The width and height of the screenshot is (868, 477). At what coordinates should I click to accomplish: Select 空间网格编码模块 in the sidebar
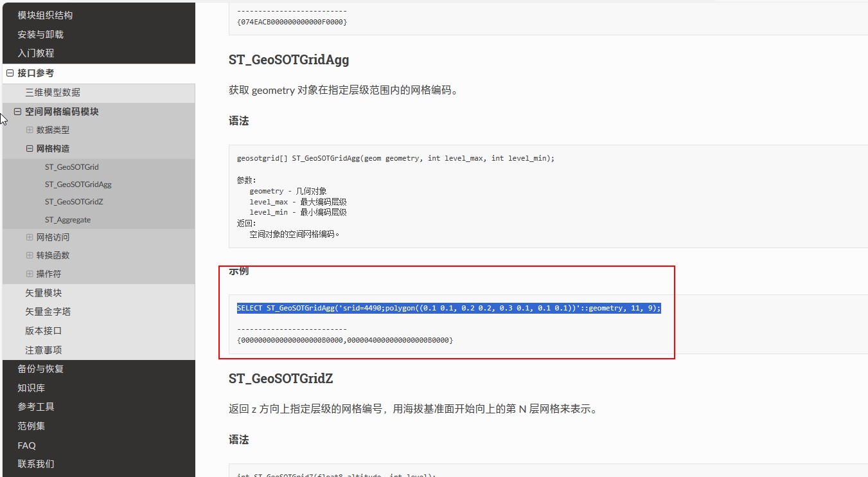(x=62, y=112)
